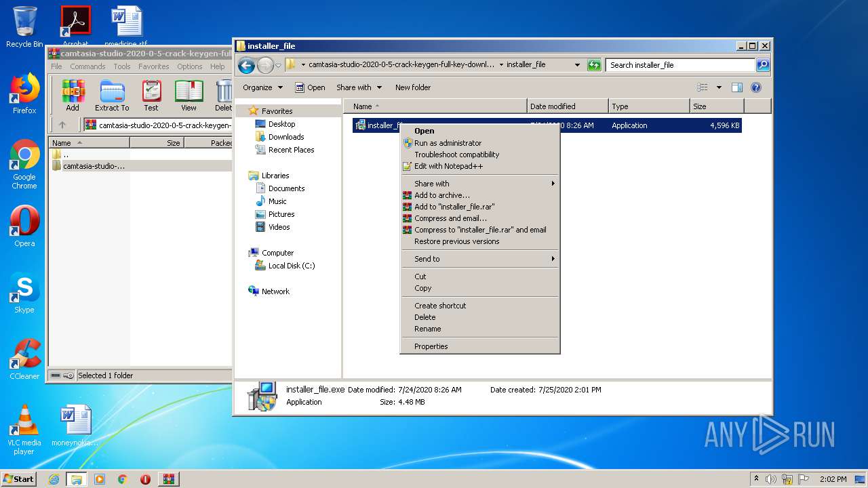
Task: Select Restore previous versions
Action: tap(479, 241)
